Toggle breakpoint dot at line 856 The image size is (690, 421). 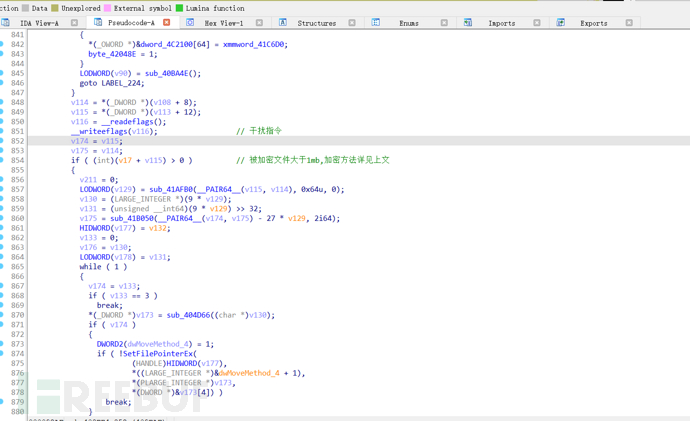pos(3,179)
